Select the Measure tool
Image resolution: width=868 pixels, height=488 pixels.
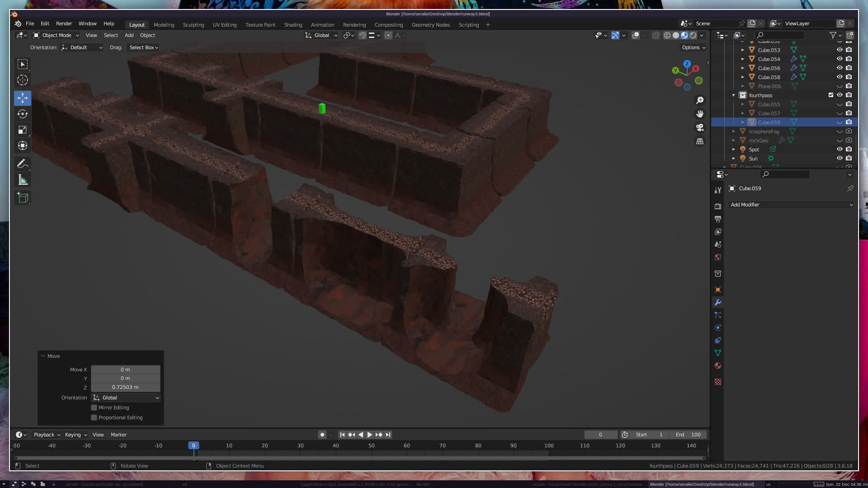pos(23,180)
